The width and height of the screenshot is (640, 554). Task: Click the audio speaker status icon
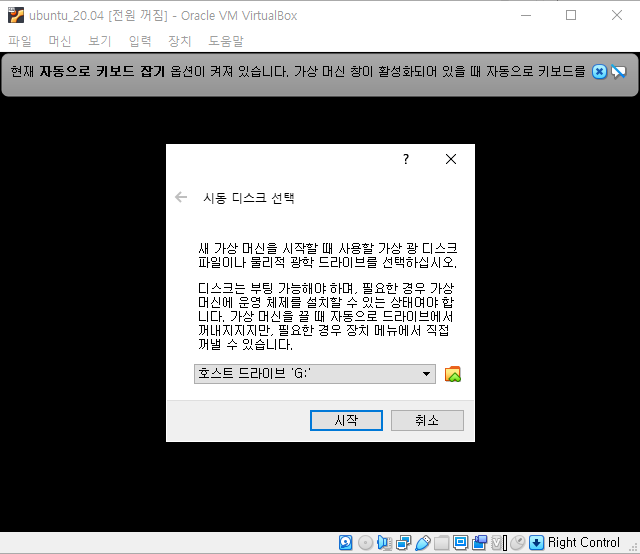[384, 543]
